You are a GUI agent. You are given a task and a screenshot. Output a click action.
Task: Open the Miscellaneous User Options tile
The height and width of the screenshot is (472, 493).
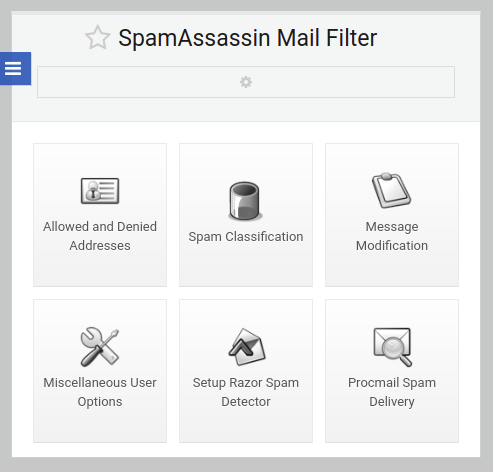click(x=100, y=371)
